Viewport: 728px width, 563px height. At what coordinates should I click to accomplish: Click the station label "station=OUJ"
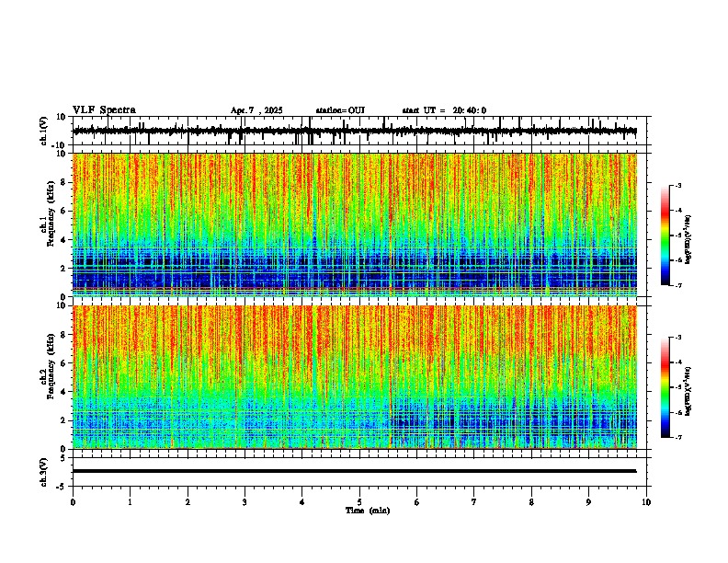340,110
